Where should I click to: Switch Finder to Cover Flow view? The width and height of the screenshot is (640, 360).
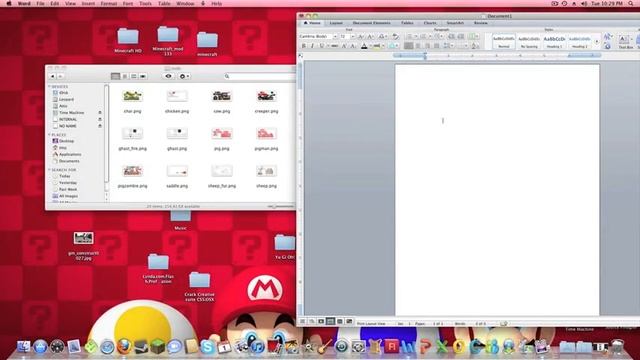pyautogui.click(x=142, y=76)
